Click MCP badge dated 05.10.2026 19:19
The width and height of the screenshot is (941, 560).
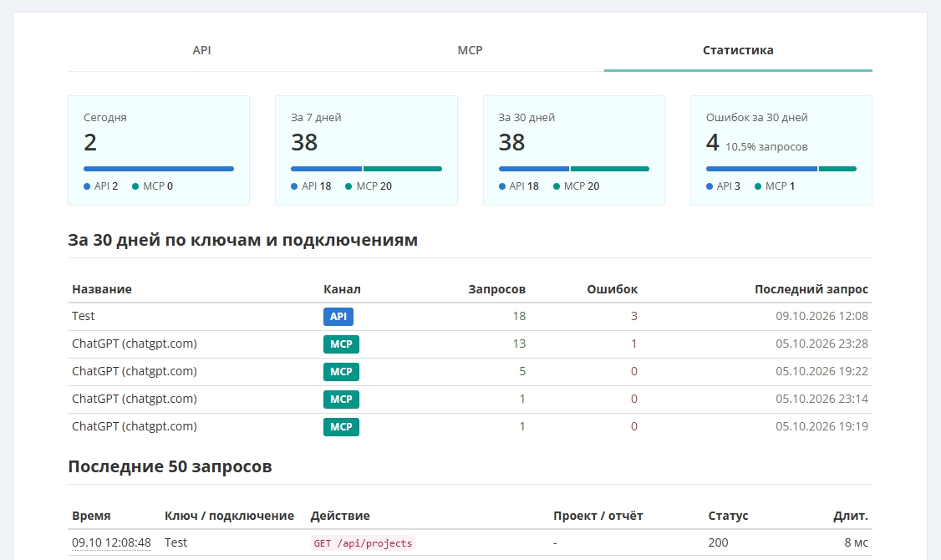tap(341, 427)
